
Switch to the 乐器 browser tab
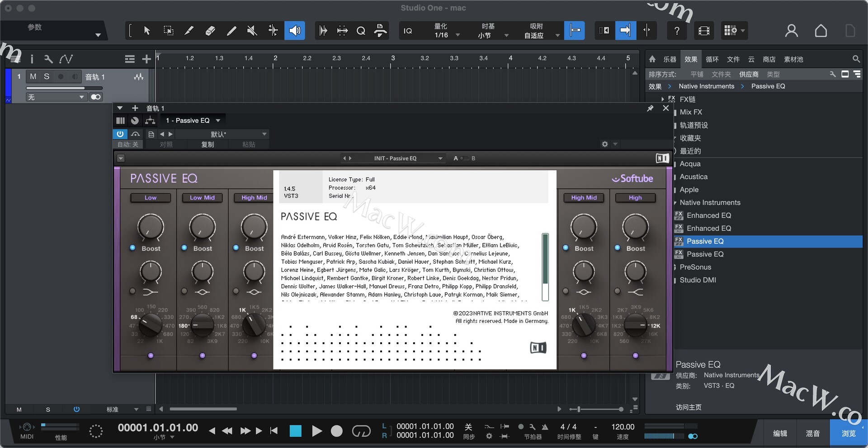(670, 59)
